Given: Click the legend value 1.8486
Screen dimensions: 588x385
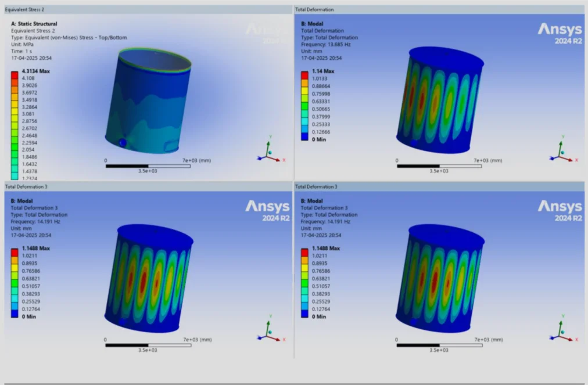Looking at the screenshot, I should (30, 157).
